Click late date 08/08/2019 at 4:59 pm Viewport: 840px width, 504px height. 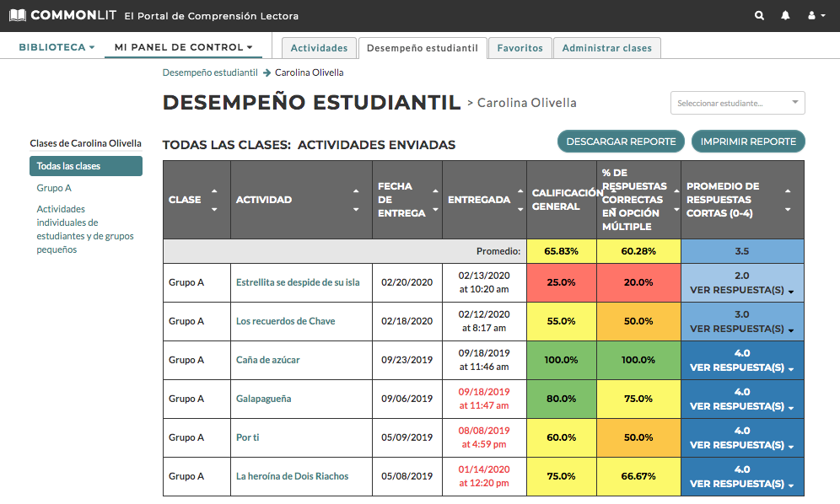coord(484,437)
